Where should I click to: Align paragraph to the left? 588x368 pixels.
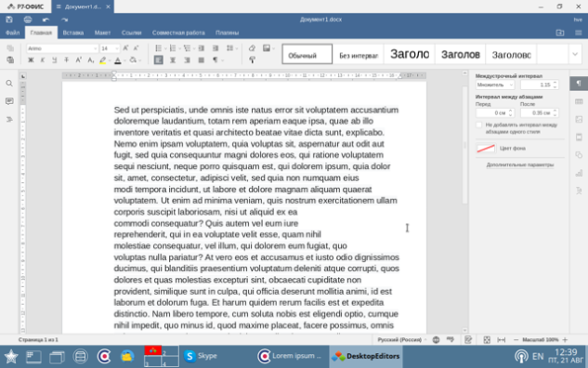point(159,60)
